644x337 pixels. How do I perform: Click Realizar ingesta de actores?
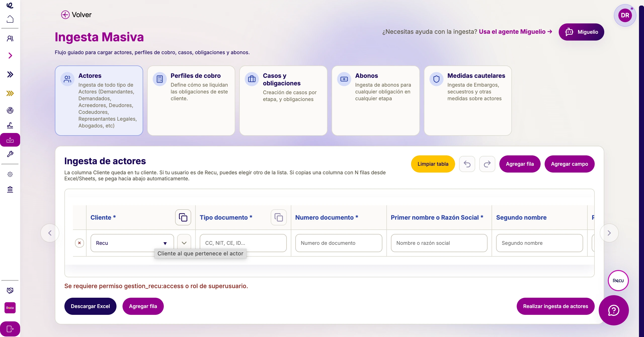coord(556,306)
